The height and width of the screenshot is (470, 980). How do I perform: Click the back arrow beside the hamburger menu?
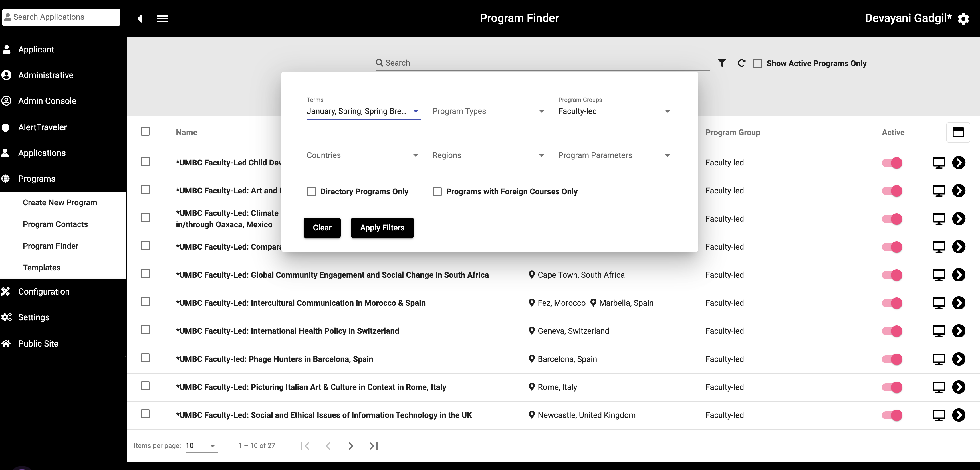(140, 19)
